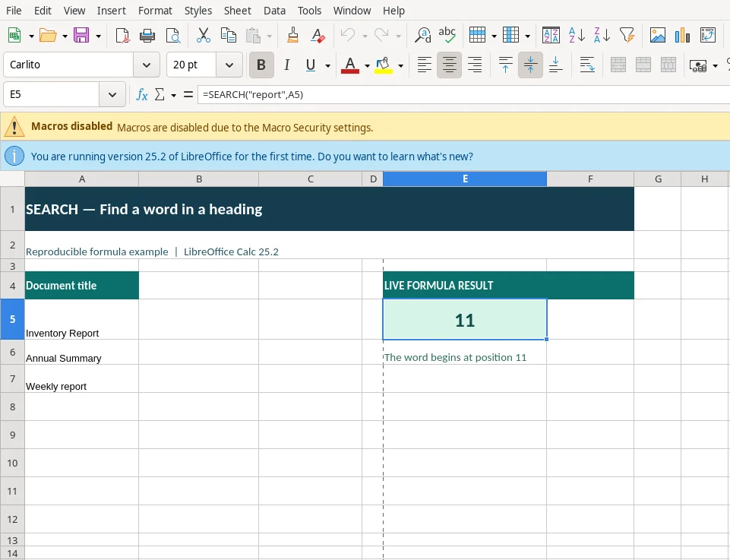Select row 5 header
The width and height of the screenshot is (730, 560).
[13, 319]
